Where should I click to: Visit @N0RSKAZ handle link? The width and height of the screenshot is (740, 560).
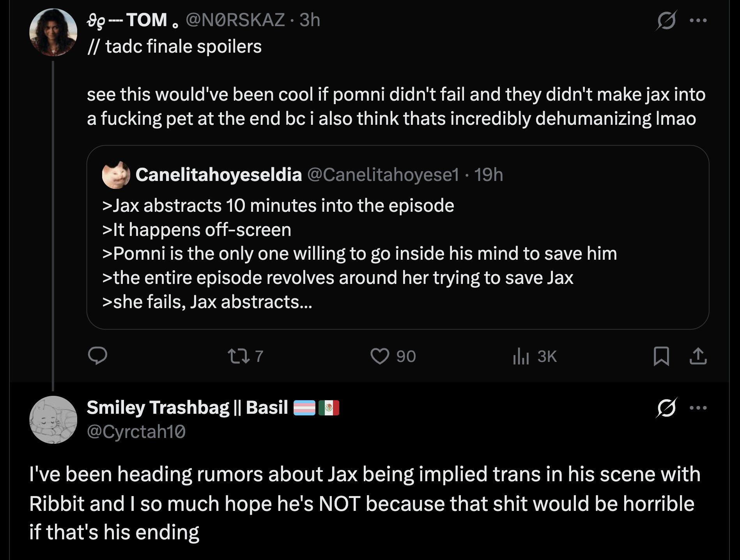point(235,20)
